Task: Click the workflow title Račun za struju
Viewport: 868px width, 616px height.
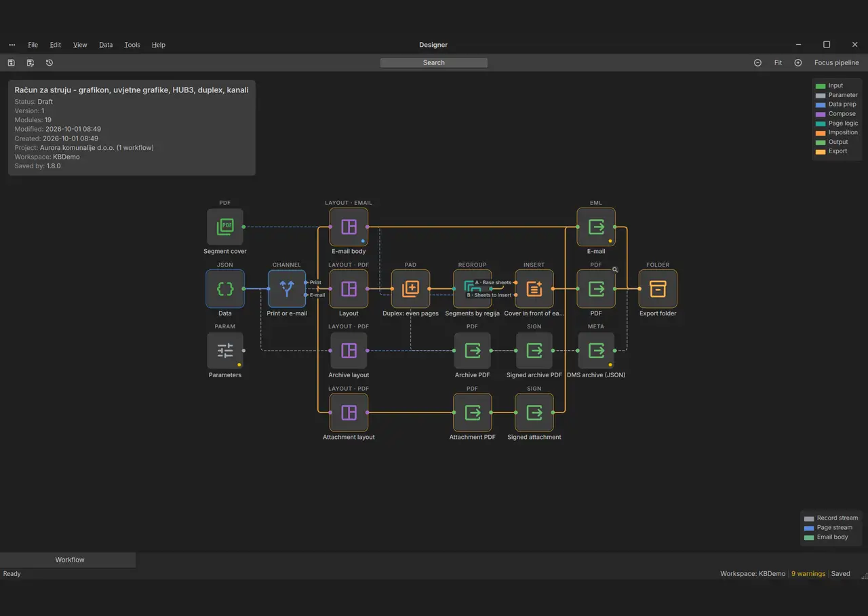Action: coord(132,90)
